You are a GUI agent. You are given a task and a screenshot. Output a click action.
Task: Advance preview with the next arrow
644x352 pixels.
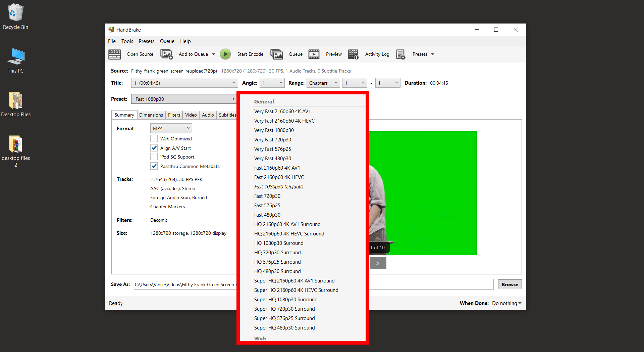(x=378, y=263)
